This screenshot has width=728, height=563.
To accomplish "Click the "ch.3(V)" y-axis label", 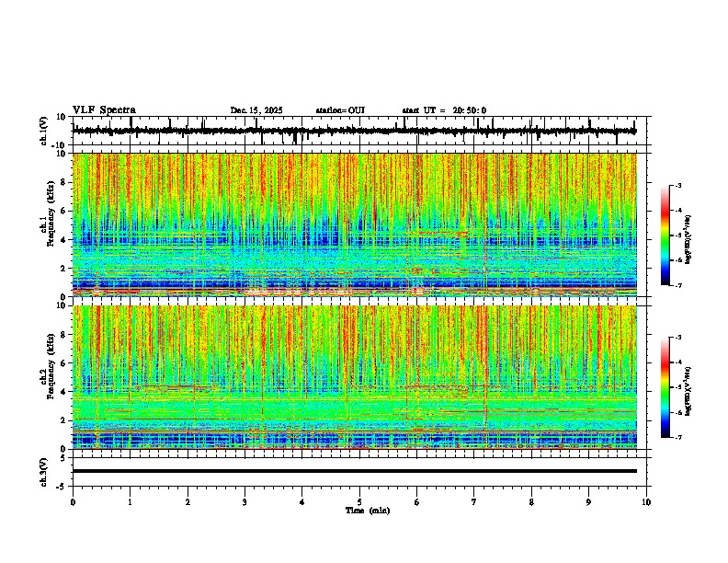I will (44, 472).
